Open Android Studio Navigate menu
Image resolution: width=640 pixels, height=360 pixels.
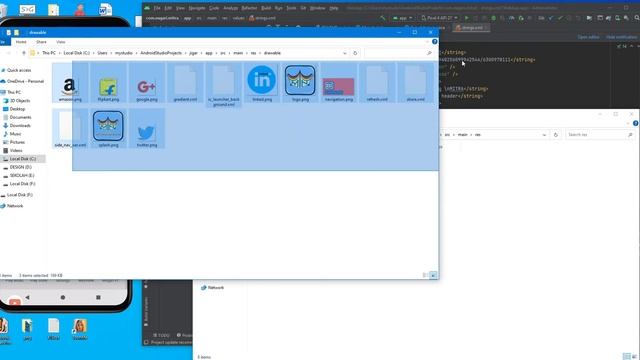[x=197, y=8]
